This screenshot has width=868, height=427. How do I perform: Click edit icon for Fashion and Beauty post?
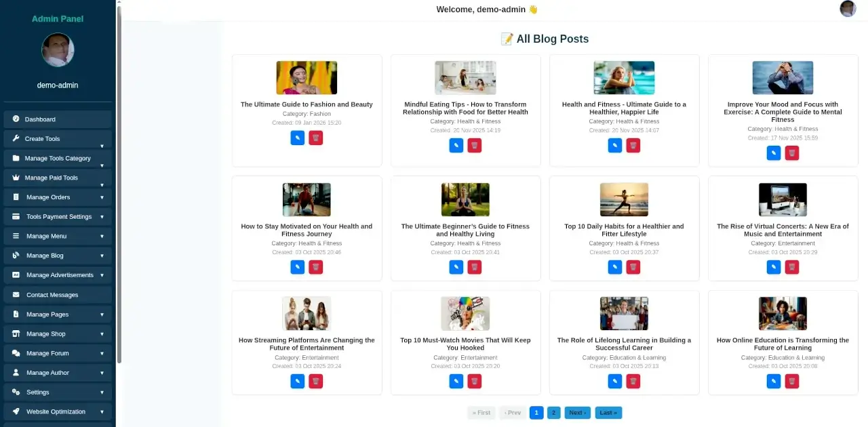tap(297, 138)
